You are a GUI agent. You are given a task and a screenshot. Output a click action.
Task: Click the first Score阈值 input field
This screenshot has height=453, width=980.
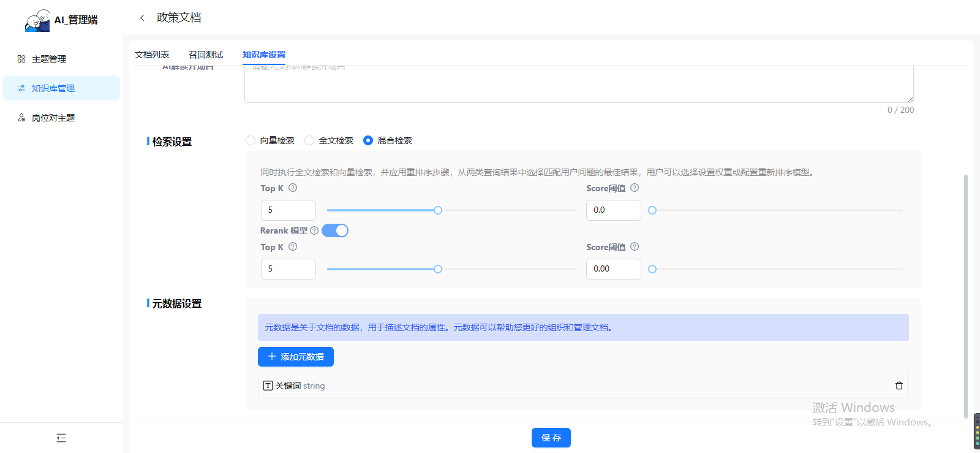(x=613, y=210)
